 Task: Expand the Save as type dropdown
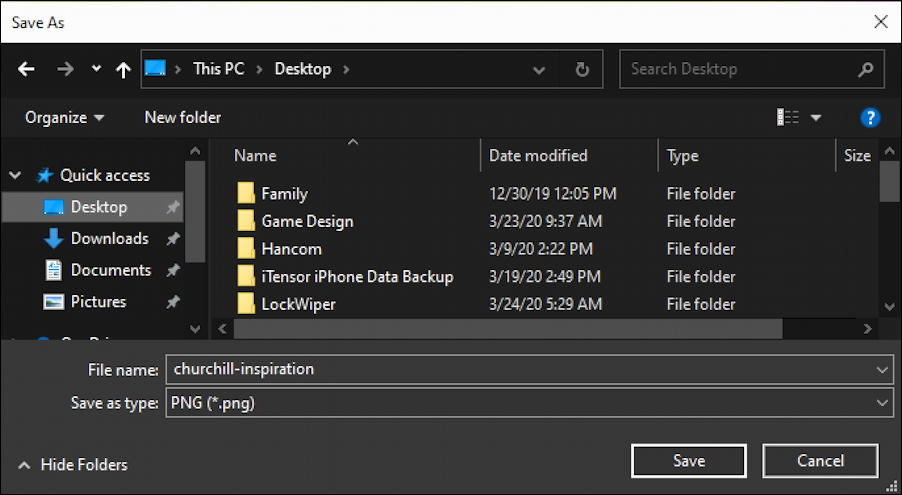[x=881, y=403]
